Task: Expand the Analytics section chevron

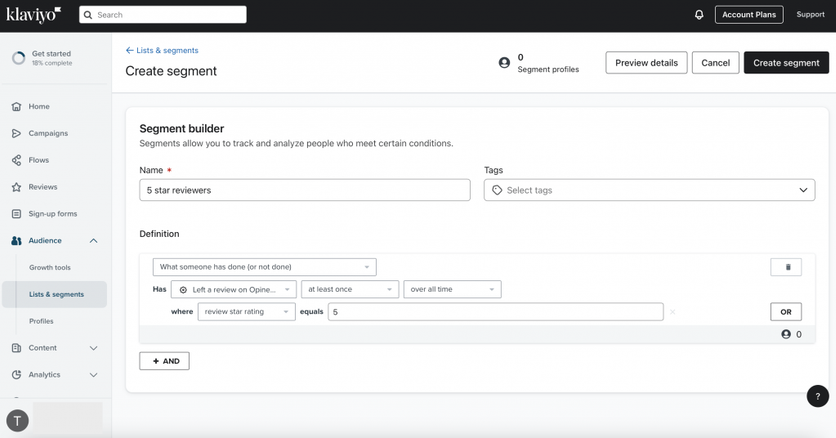Action: (93, 375)
